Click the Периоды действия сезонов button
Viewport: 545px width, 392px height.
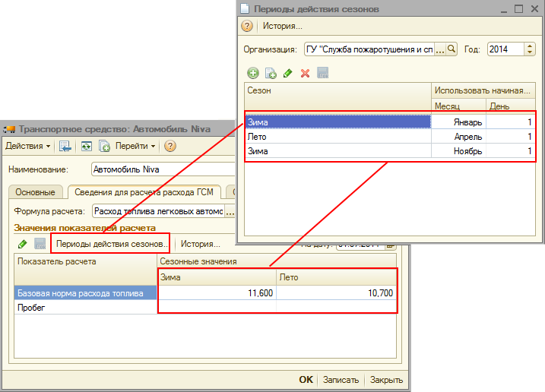coord(111,244)
